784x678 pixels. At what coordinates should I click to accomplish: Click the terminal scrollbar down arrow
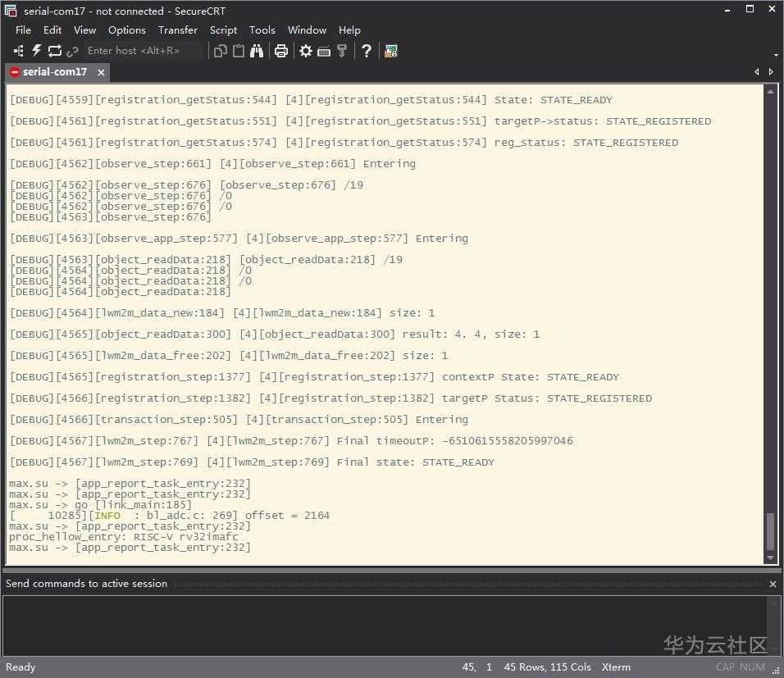click(771, 558)
